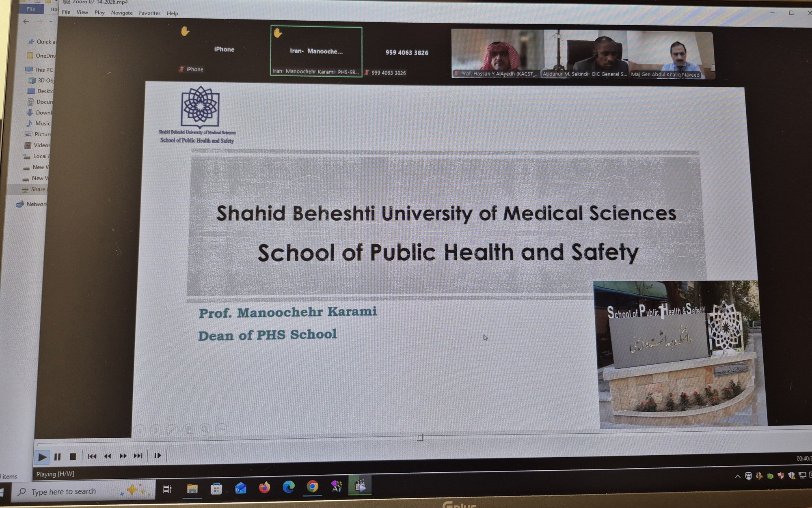Switch to the File tab in File Explorer
The width and height of the screenshot is (812, 508).
[31, 9]
